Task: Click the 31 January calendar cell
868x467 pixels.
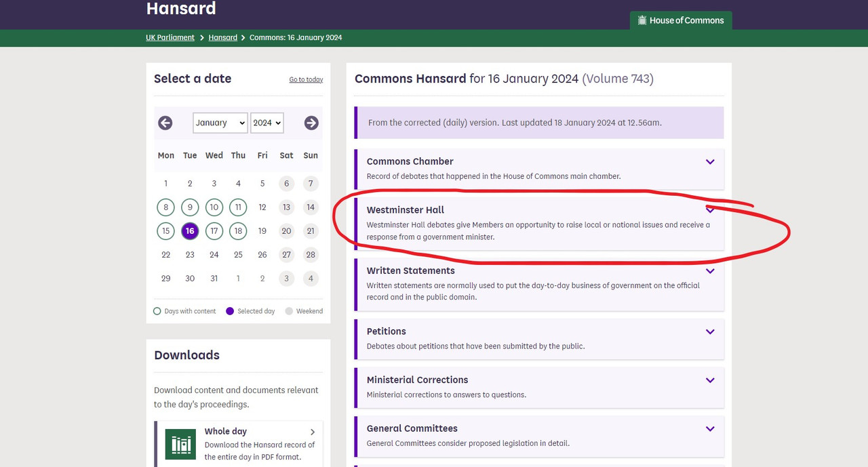Action: (214, 279)
